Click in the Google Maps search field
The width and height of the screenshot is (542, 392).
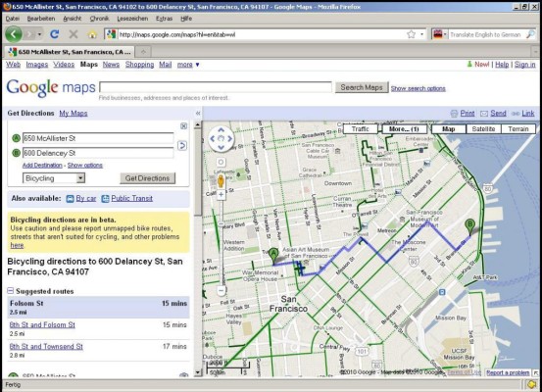pos(216,87)
